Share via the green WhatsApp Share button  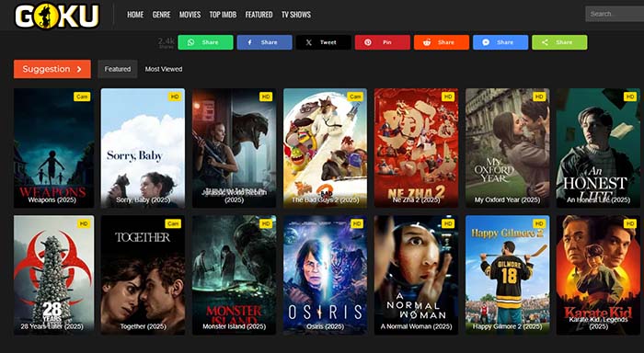click(205, 42)
